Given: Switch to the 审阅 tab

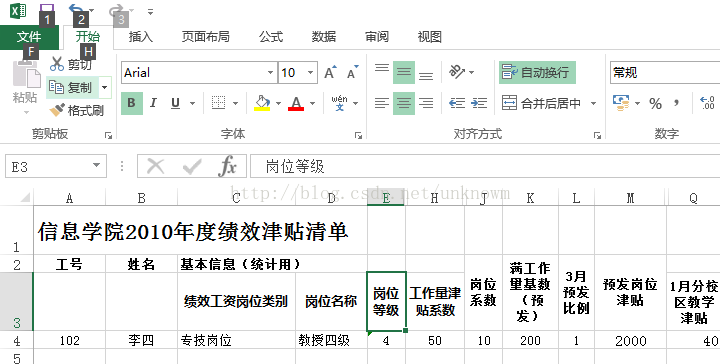Looking at the screenshot, I should pyautogui.click(x=377, y=37).
